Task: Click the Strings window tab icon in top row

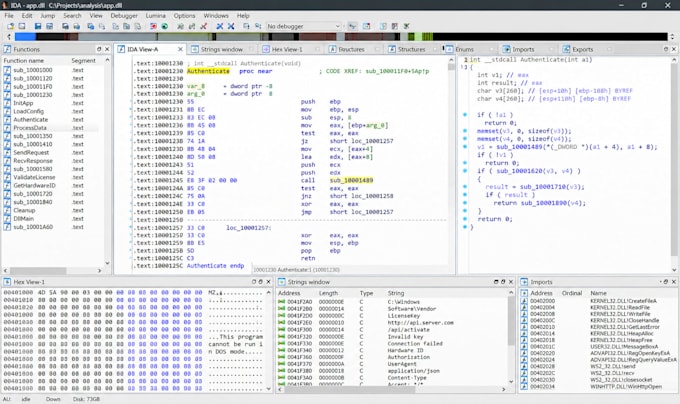Action: tap(195, 49)
